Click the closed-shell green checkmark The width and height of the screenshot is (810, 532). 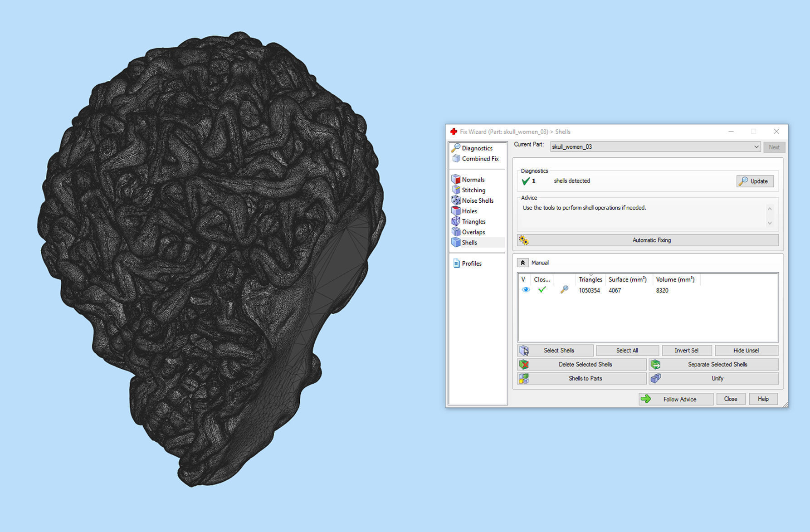pyautogui.click(x=542, y=289)
